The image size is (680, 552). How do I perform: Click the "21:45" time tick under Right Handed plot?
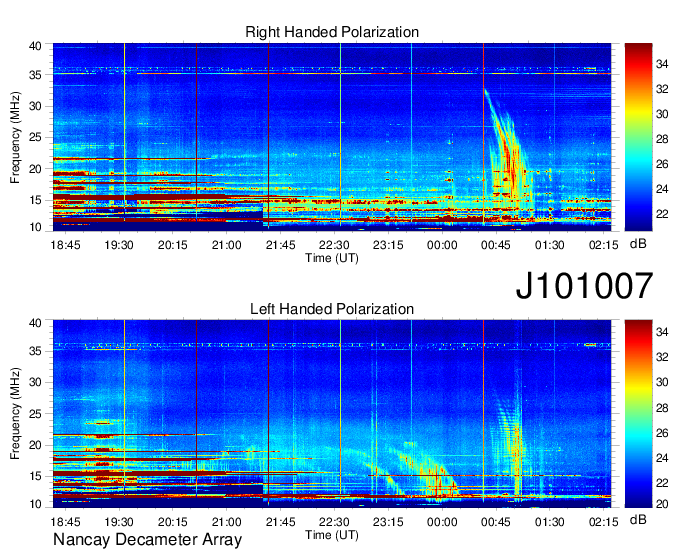281,245
